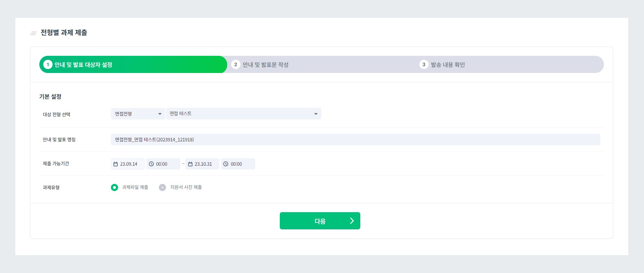This screenshot has height=273, width=644.
Task: Click the end date field showing 23.10.31
Action: [204, 164]
